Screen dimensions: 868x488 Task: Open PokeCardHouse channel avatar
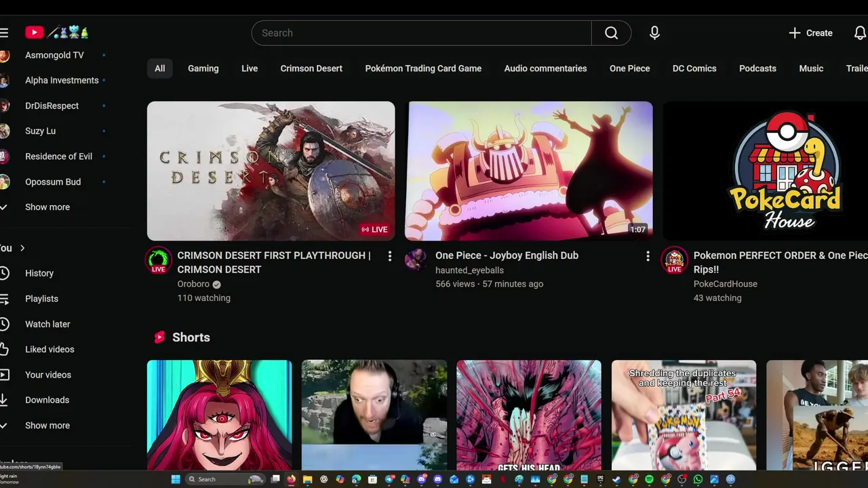tap(674, 260)
